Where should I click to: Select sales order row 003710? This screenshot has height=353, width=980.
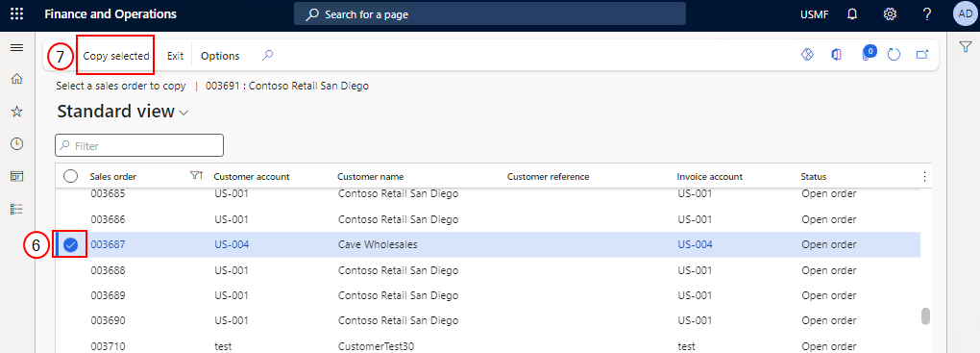pos(487,343)
